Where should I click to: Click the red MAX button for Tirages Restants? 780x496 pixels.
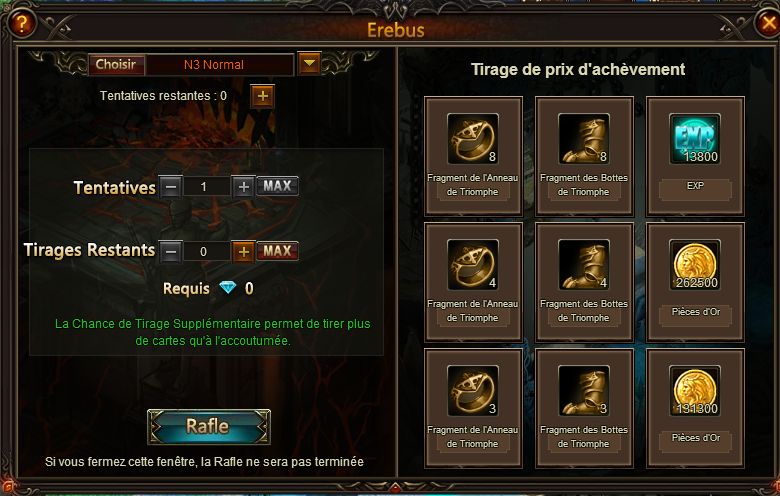(277, 251)
